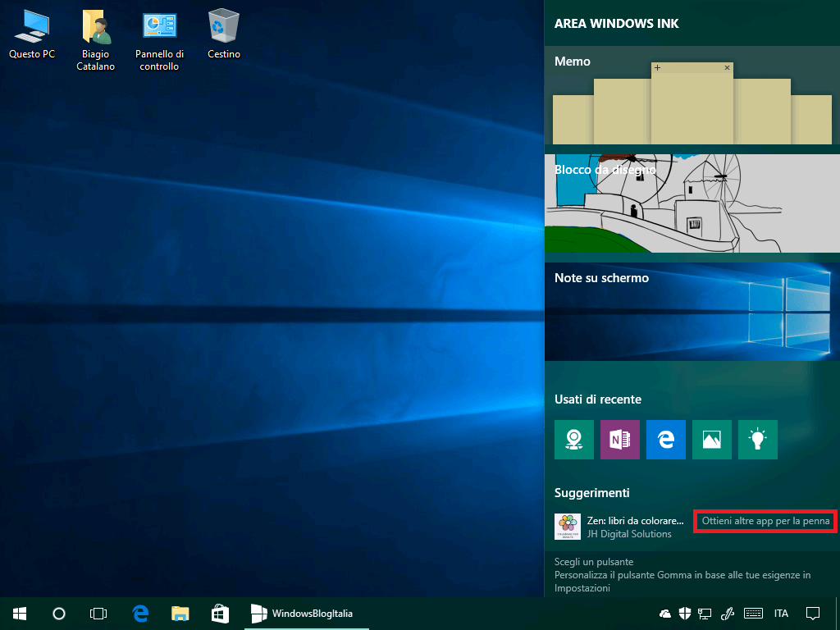This screenshot has height=630, width=840.
Task: Open Maps from Usati di recente
Action: point(573,440)
